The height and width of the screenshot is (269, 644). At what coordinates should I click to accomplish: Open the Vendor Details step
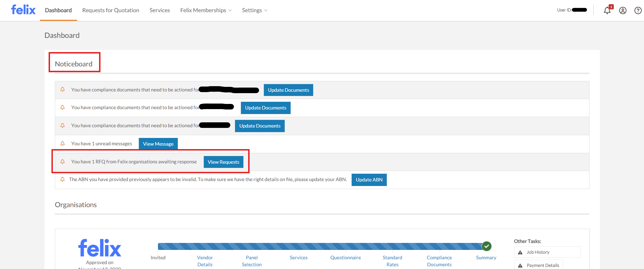(205, 261)
